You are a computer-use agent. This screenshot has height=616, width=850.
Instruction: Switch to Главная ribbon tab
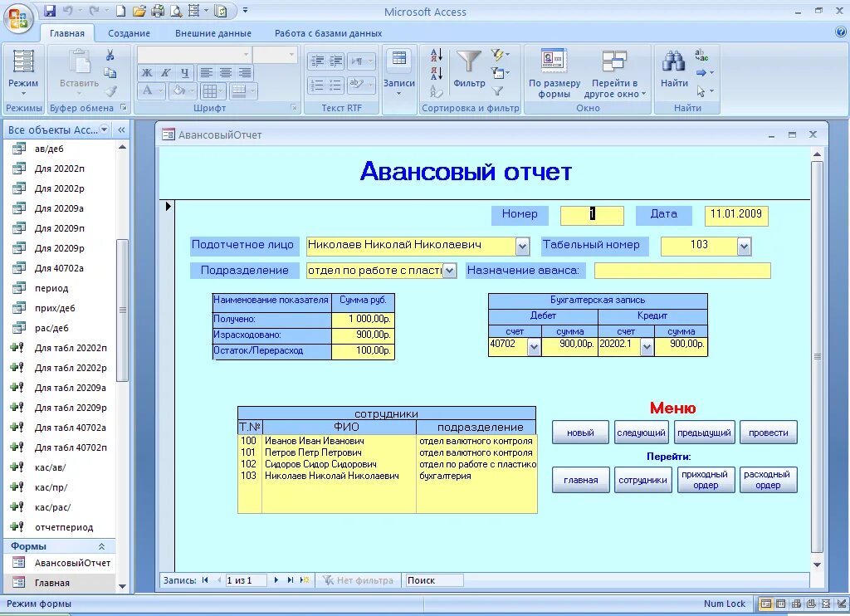pyautogui.click(x=67, y=33)
